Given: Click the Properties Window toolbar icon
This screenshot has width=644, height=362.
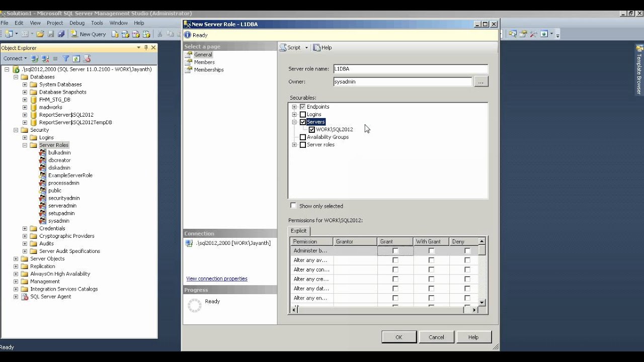Looking at the screenshot, I should 523,34.
